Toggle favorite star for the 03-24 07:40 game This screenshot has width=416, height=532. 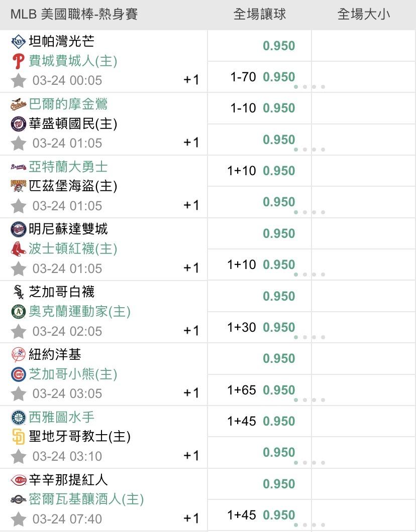pos(19,519)
